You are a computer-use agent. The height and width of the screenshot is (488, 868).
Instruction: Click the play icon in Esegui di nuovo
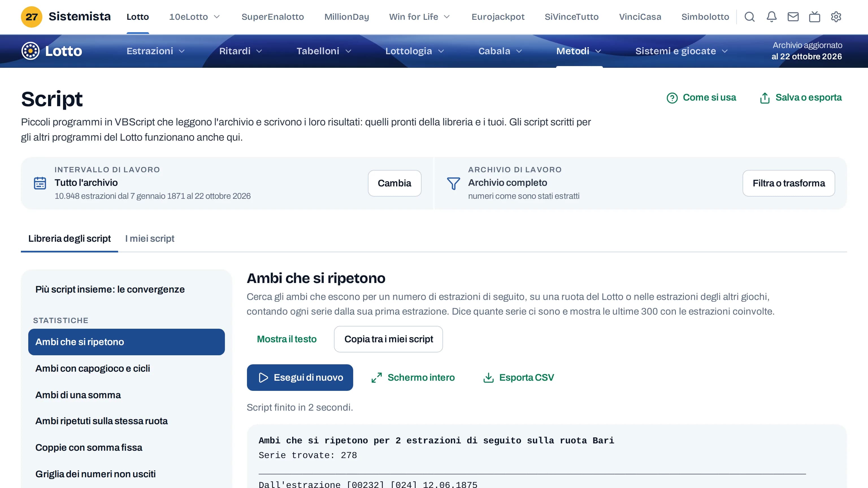tap(263, 378)
